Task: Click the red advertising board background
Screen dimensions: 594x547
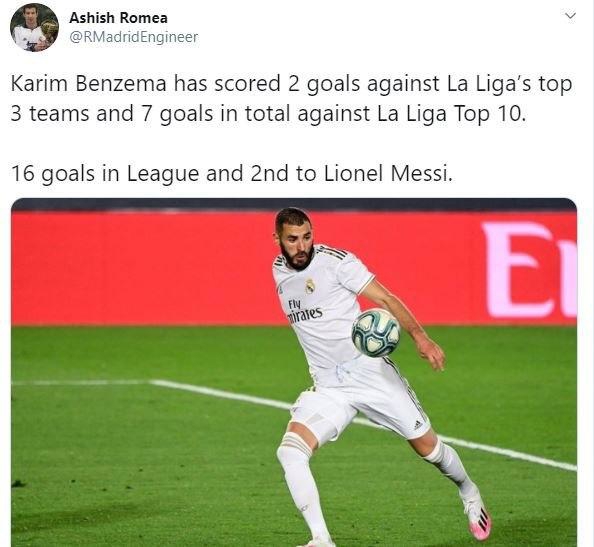Action: 144,267
